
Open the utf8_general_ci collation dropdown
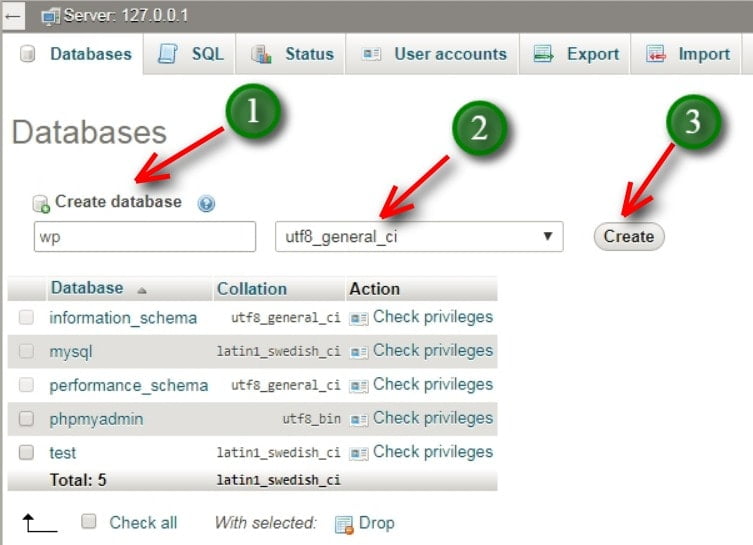click(419, 236)
